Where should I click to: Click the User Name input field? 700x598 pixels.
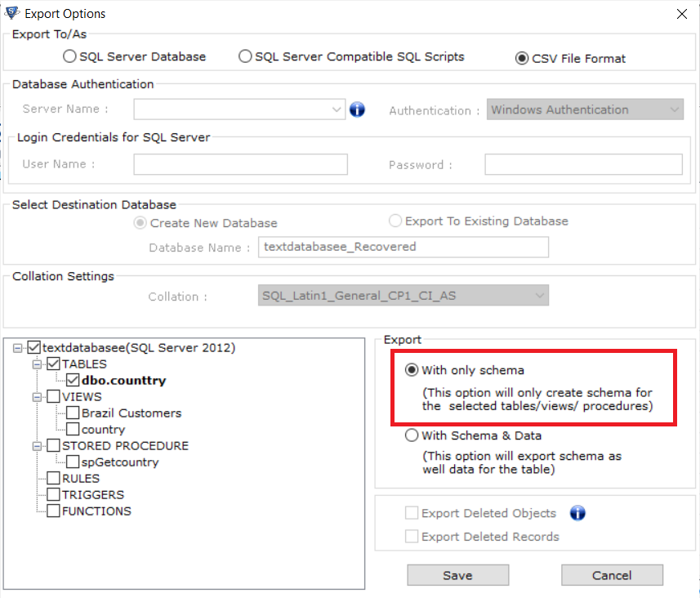240,164
